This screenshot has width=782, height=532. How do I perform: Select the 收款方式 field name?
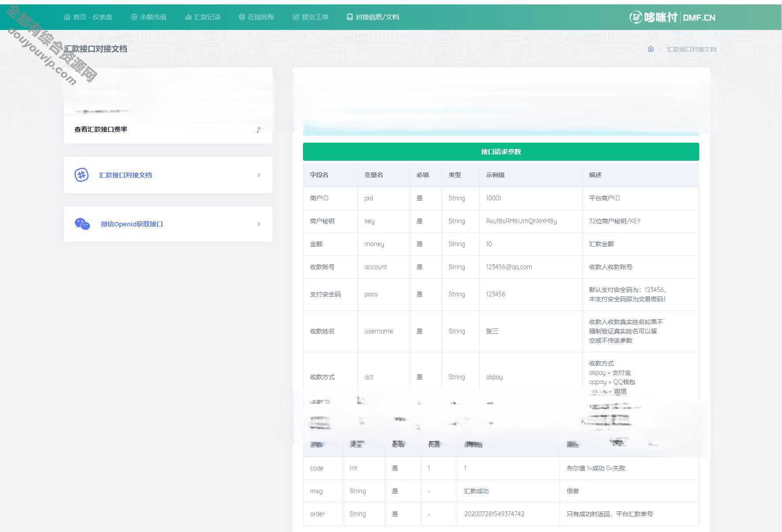click(x=322, y=377)
